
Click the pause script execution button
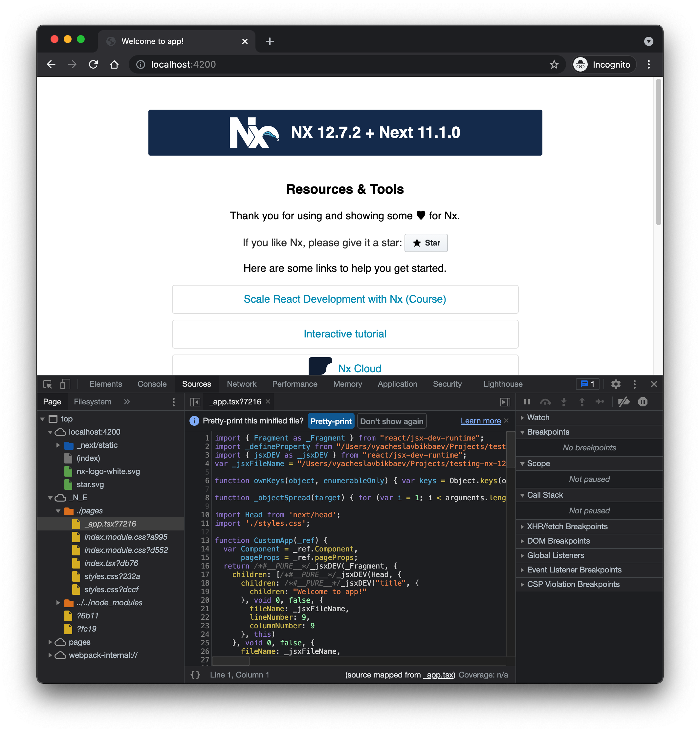(527, 402)
